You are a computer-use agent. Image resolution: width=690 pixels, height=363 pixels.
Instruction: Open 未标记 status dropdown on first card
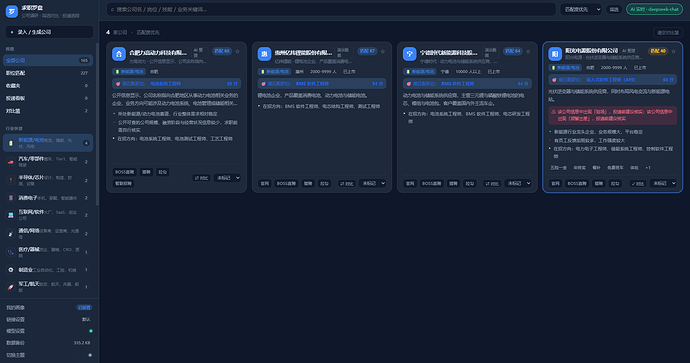(228, 178)
